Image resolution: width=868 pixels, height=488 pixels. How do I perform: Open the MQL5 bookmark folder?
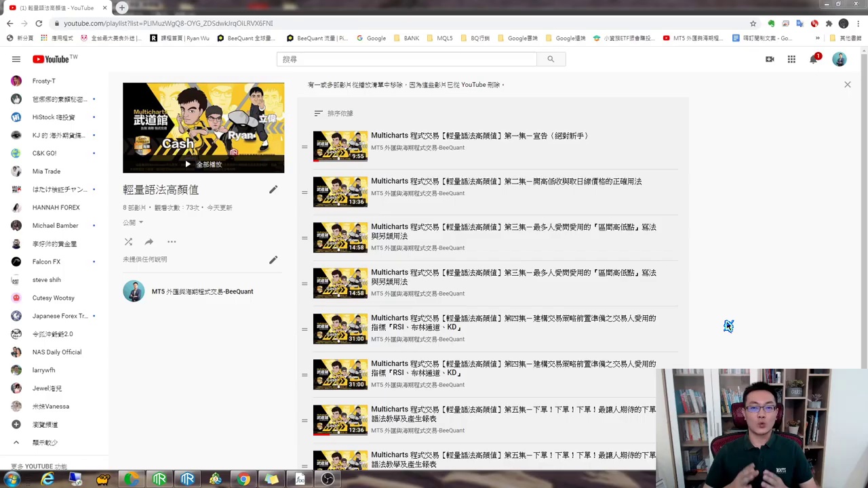click(439, 38)
